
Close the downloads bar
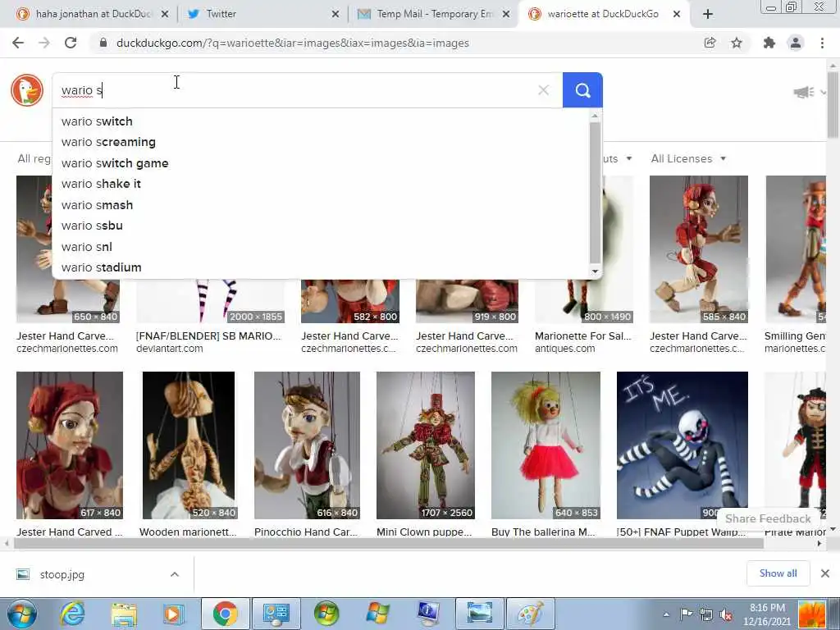[825, 573]
